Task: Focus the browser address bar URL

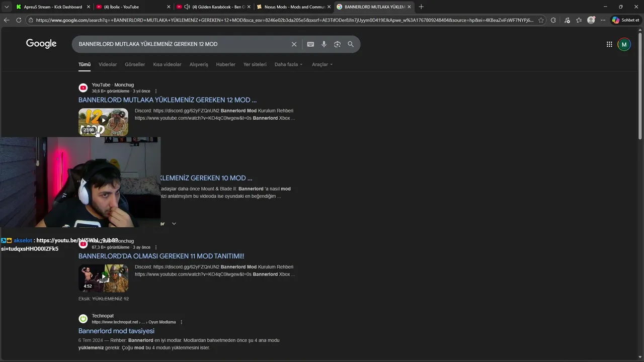Action: tap(284, 20)
